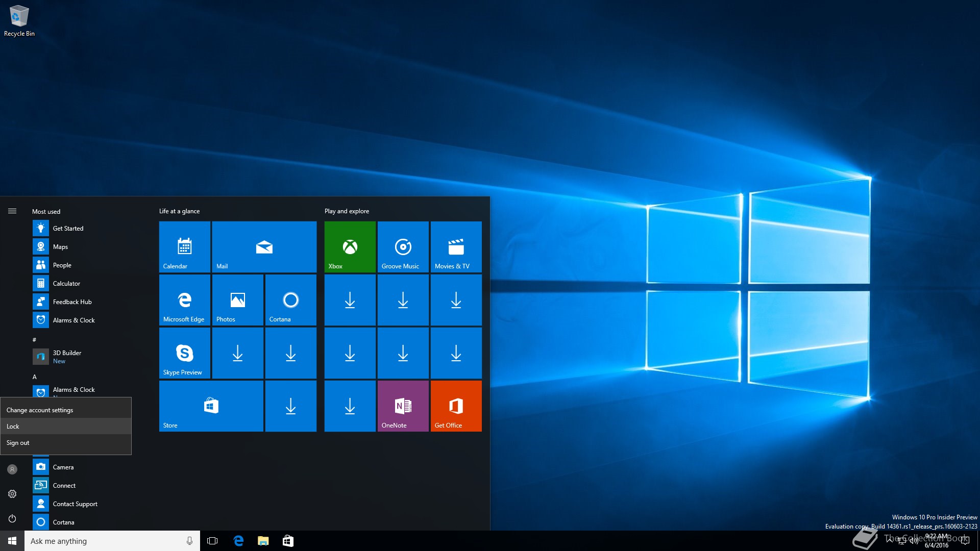The width and height of the screenshot is (980, 551).
Task: Open People app in Most used
Action: [82, 265]
